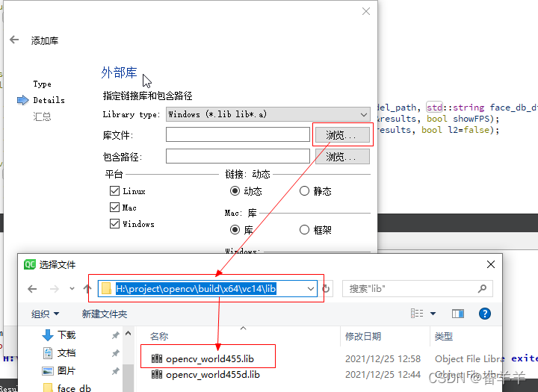Click the 包含路径 text input field
The image size is (538, 392).
238,156
